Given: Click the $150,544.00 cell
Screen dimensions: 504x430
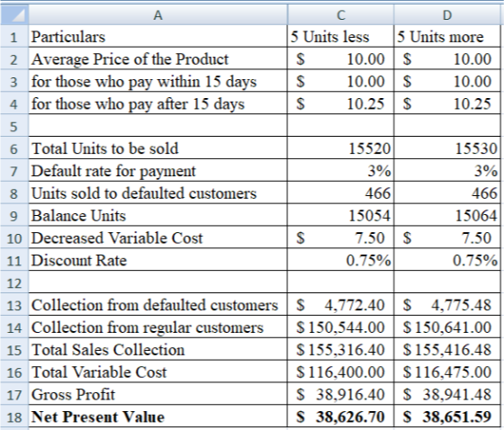Looking at the screenshot, I should [x=341, y=327].
